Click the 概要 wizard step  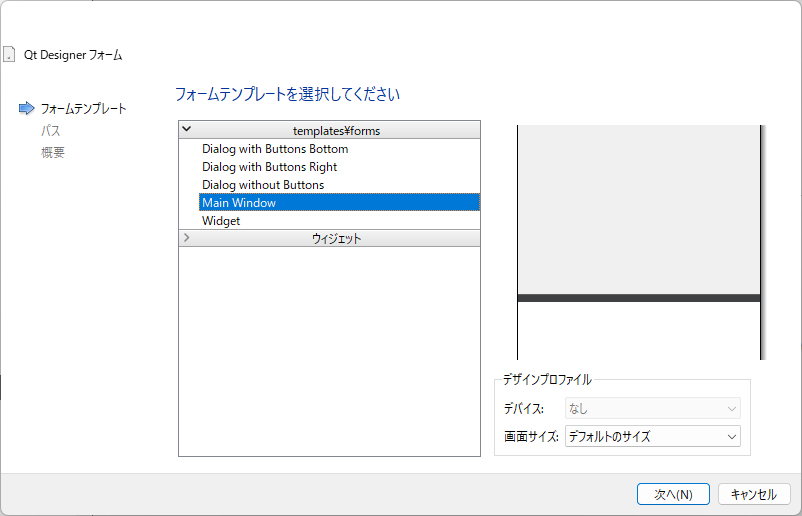[x=53, y=152]
